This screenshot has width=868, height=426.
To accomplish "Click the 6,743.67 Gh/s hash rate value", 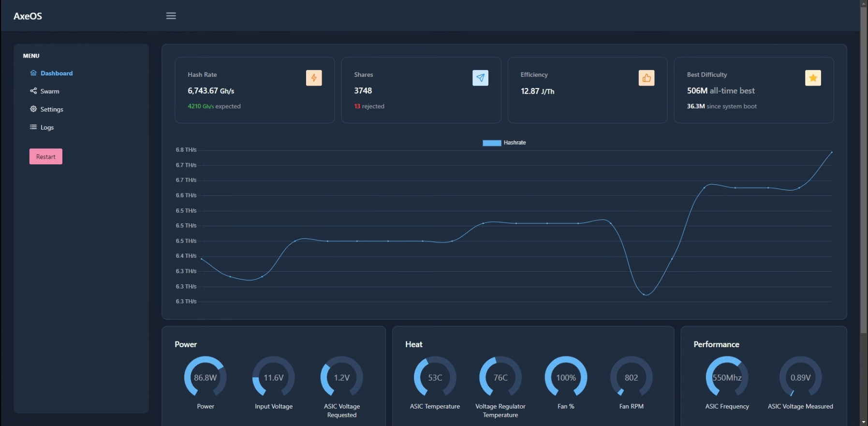I will pyautogui.click(x=211, y=91).
